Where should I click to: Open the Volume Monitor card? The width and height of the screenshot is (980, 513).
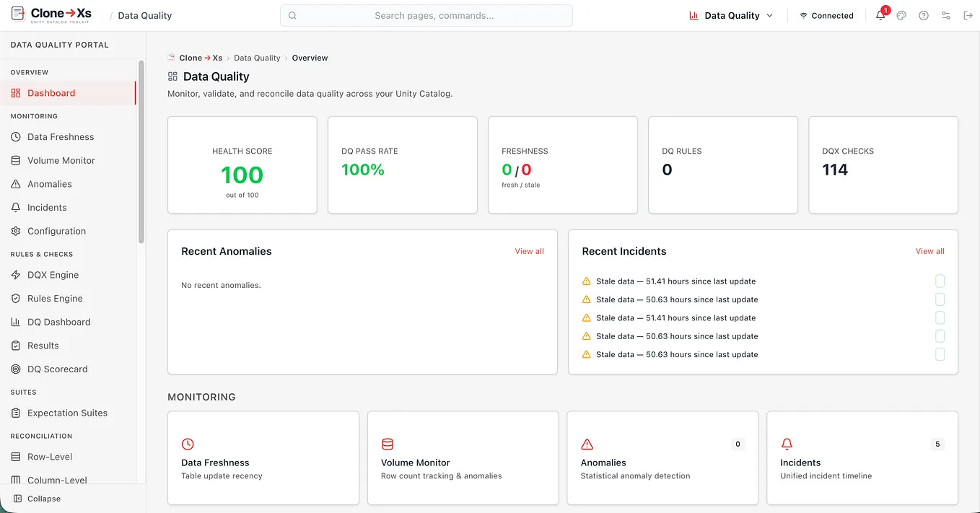point(463,458)
